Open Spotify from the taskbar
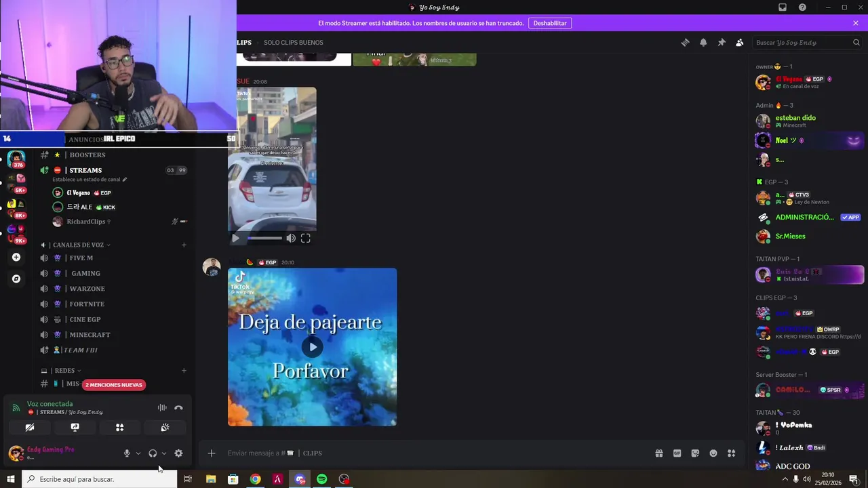Viewport: 868px width, 488px height. click(x=322, y=479)
